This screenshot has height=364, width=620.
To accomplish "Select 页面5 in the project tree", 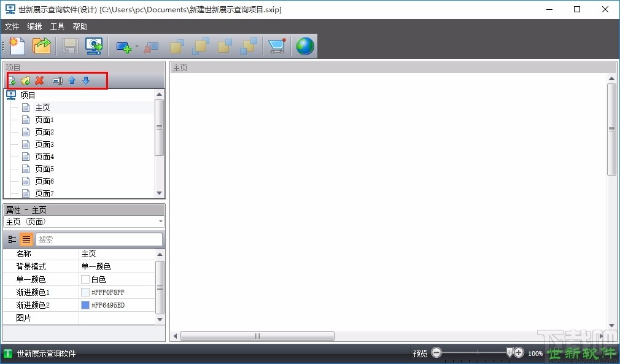I will pyautogui.click(x=44, y=169).
